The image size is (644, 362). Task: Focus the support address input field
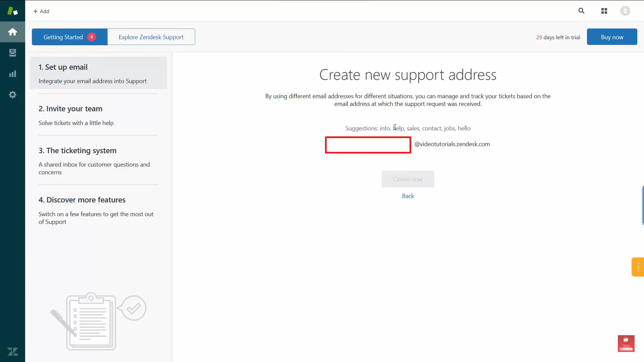[x=368, y=145]
